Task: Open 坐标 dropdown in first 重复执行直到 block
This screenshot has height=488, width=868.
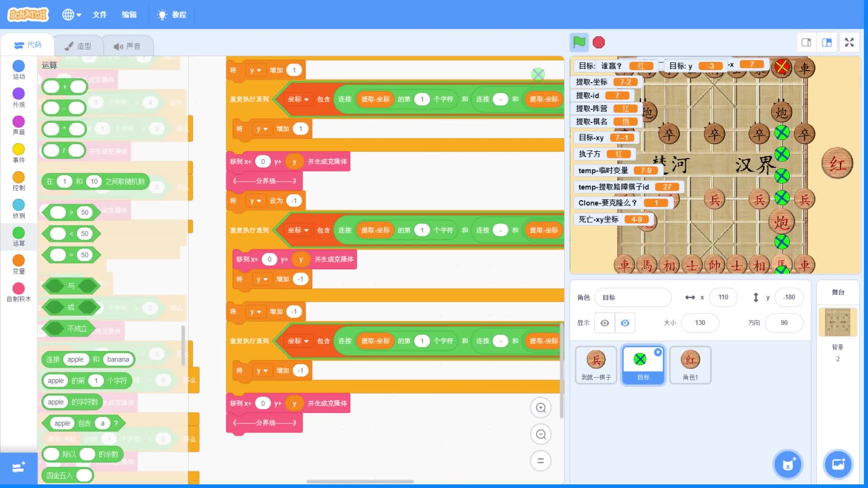Action: [298, 99]
